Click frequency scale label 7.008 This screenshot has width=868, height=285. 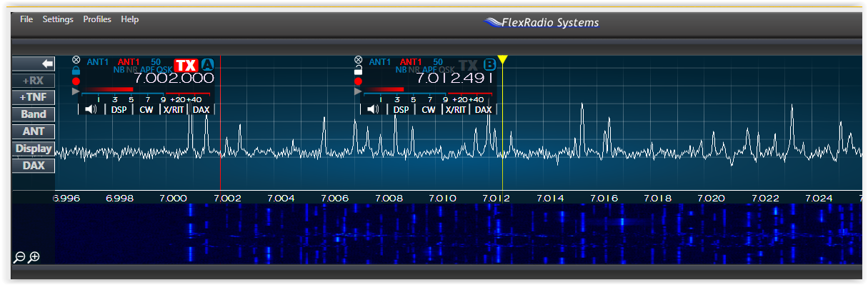388,198
